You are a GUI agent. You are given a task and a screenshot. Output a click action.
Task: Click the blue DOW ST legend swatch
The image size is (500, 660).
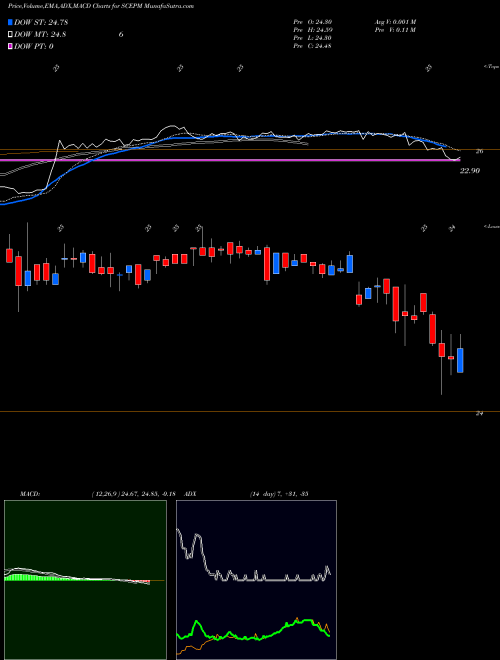point(10,22)
